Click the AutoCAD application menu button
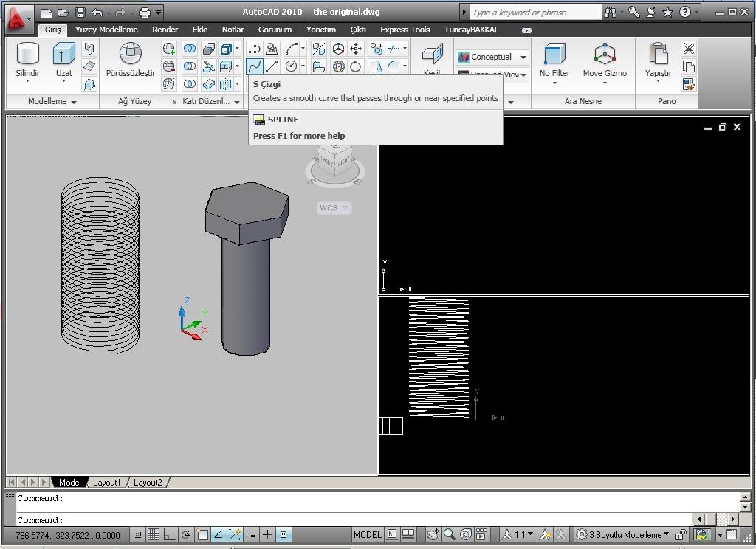756x549 pixels. pos(18,18)
